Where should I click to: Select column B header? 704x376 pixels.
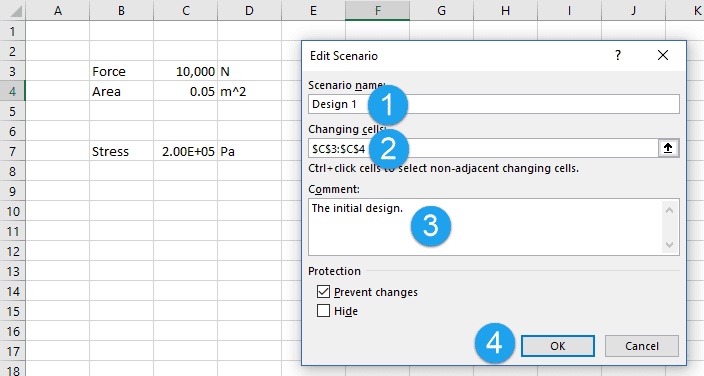point(121,10)
